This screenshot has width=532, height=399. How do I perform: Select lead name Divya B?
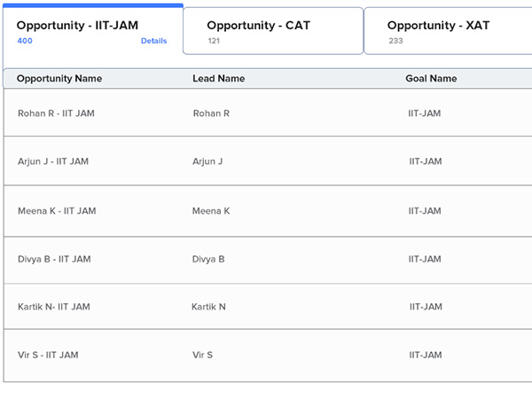(208, 259)
